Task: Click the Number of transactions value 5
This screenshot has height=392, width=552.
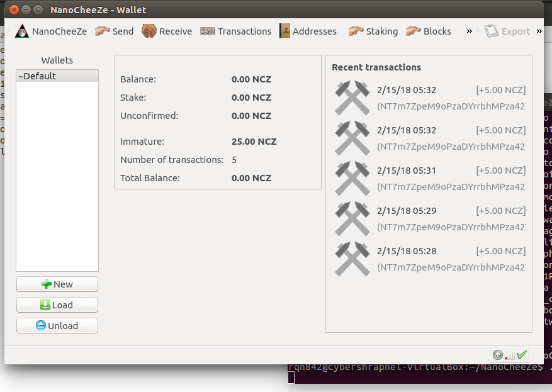Action: tap(234, 160)
